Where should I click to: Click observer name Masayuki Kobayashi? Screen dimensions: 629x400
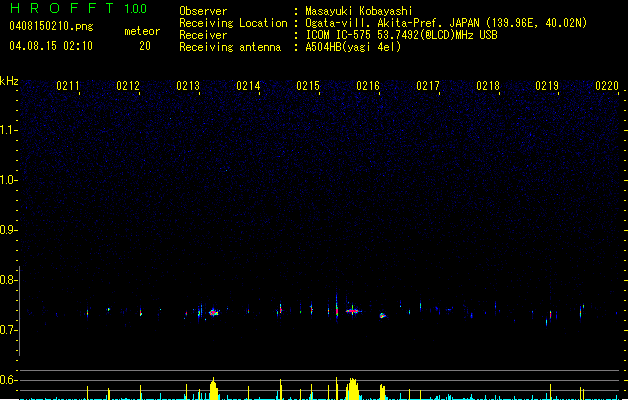coord(359,11)
